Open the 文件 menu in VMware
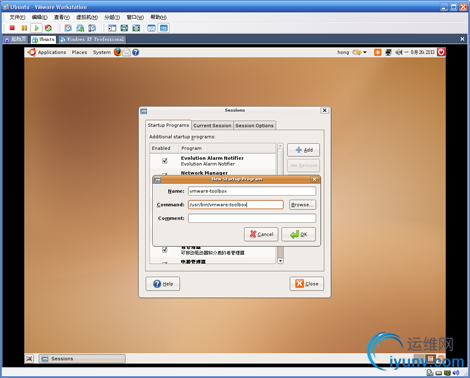Screen dimensions: 470x378 coord(17,17)
